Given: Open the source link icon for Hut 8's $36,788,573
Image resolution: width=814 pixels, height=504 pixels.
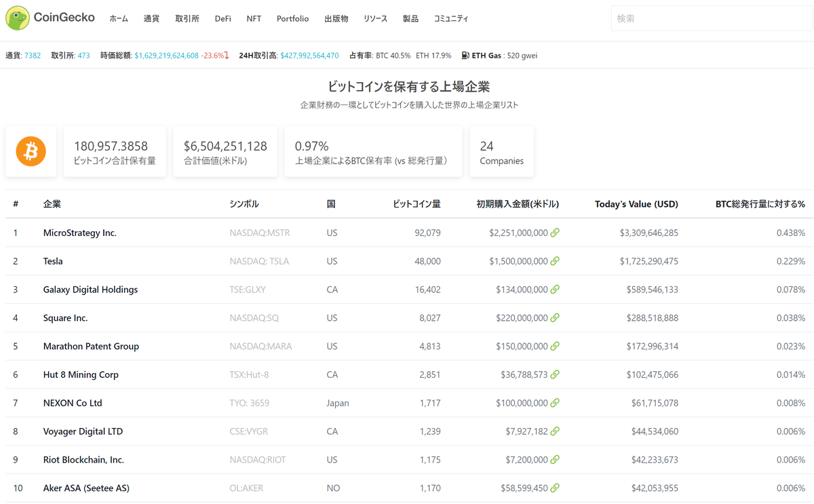Looking at the screenshot, I should 555,374.
